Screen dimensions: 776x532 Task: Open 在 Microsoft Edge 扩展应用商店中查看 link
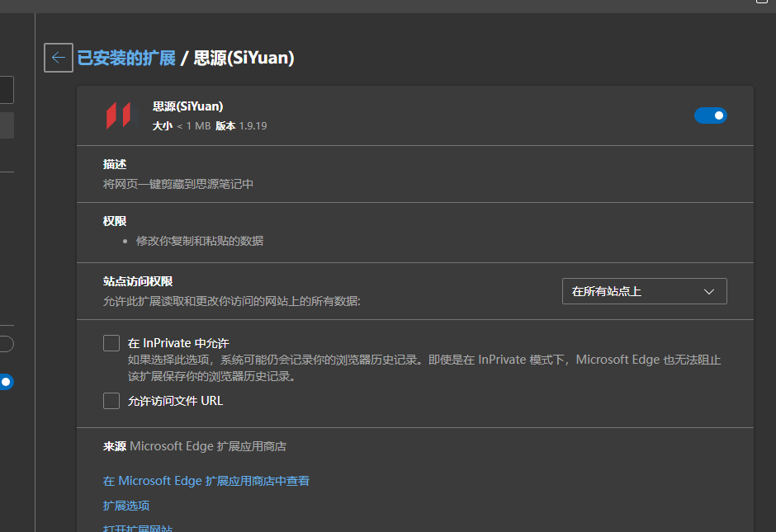coord(206,481)
